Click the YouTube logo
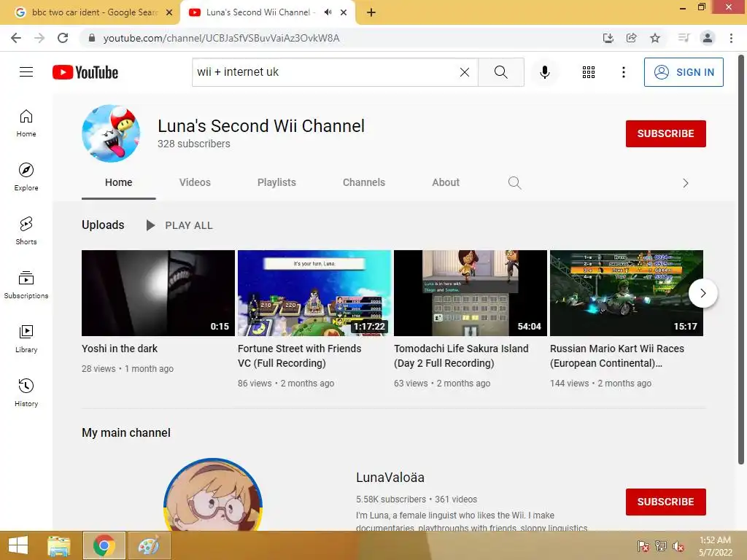 pos(85,72)
